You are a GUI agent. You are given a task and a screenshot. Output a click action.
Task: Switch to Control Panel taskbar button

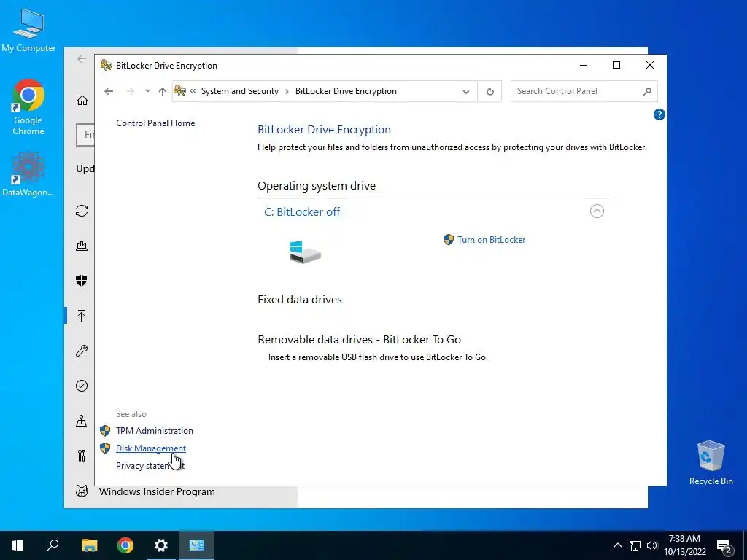197,545
